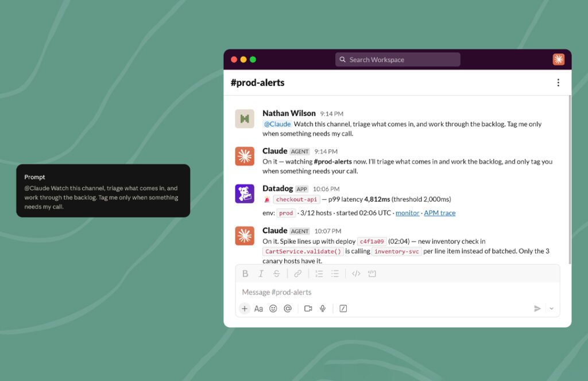Click the 10:07 PM Claude timestamp
This screenshot has width=588, height=381.
[x=328, y=231]
